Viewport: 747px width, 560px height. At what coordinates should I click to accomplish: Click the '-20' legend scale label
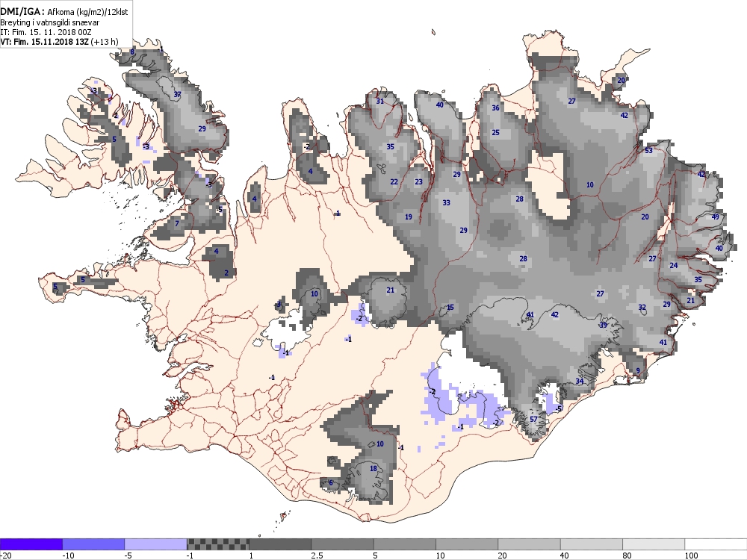5,556
